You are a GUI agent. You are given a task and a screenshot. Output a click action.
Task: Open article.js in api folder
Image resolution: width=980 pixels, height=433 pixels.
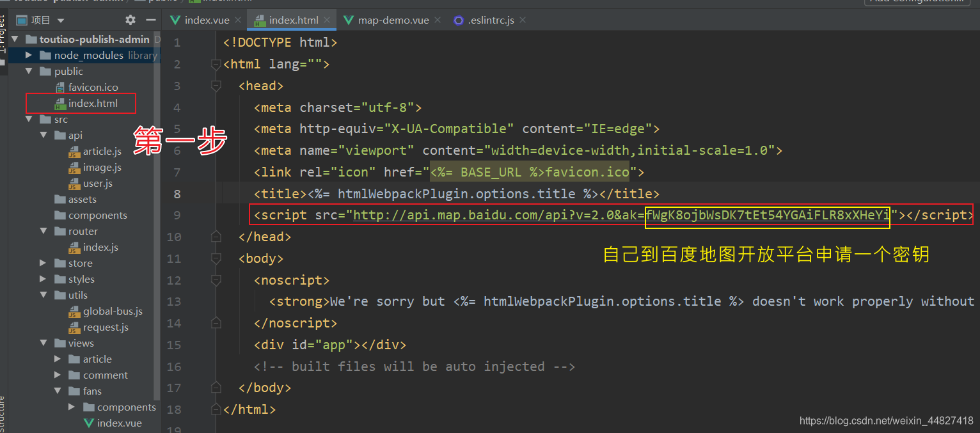(102, 151)
